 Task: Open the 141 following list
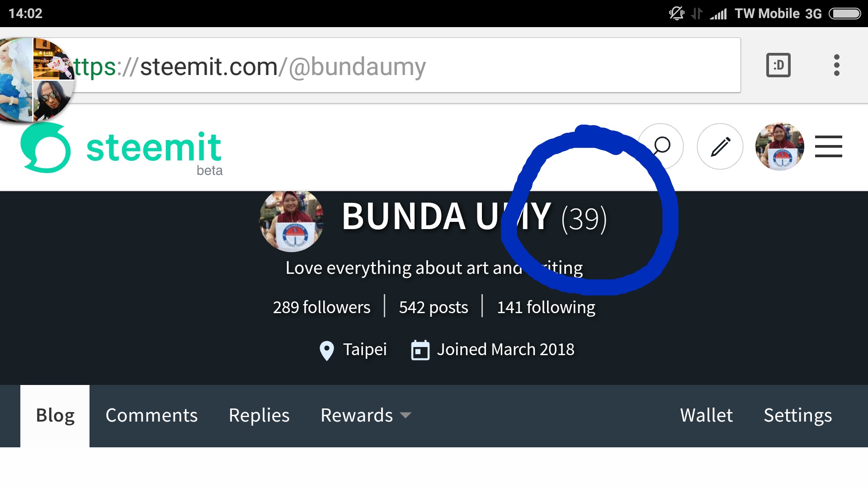[x=546, y=308]
